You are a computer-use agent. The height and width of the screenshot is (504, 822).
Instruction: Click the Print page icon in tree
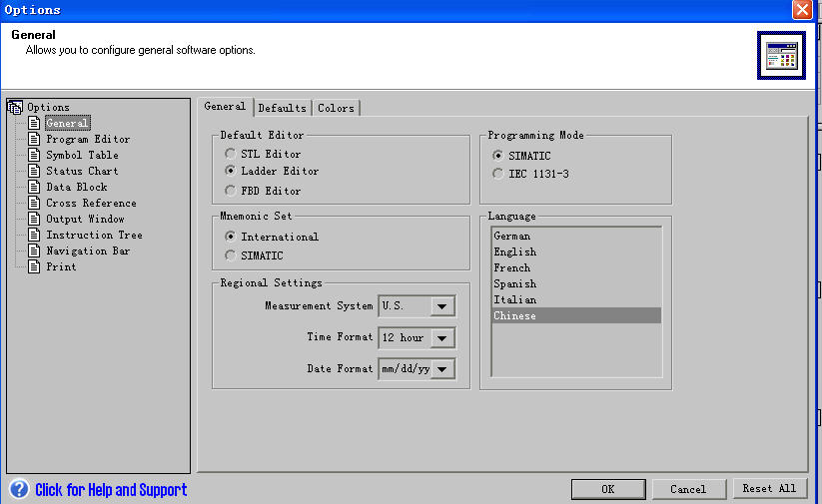(x=34, y=266)
